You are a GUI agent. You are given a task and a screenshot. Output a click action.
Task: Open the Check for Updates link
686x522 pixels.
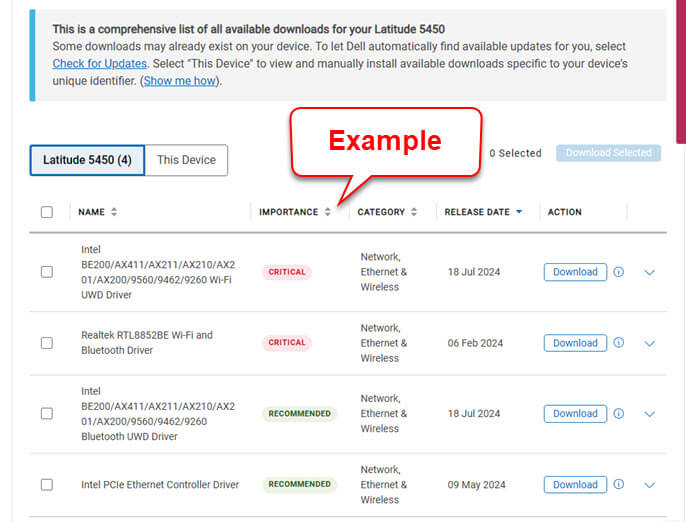[x=99, y=63]
